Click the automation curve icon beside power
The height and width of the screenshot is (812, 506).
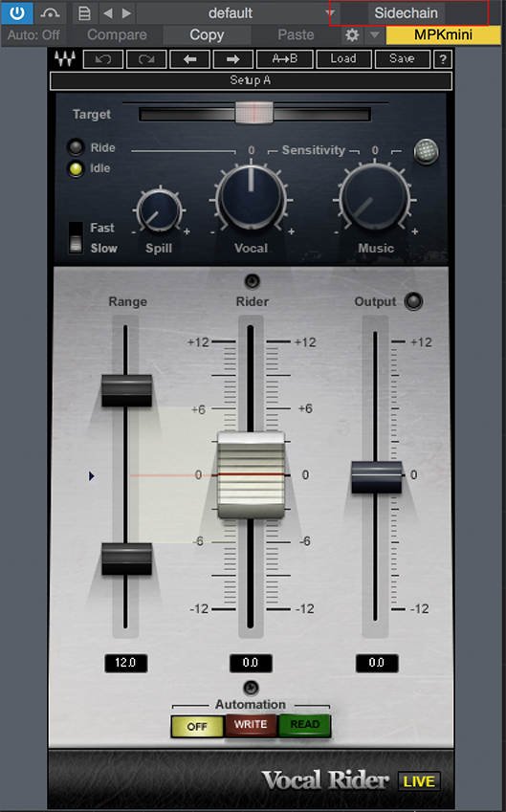pos(51,12)
